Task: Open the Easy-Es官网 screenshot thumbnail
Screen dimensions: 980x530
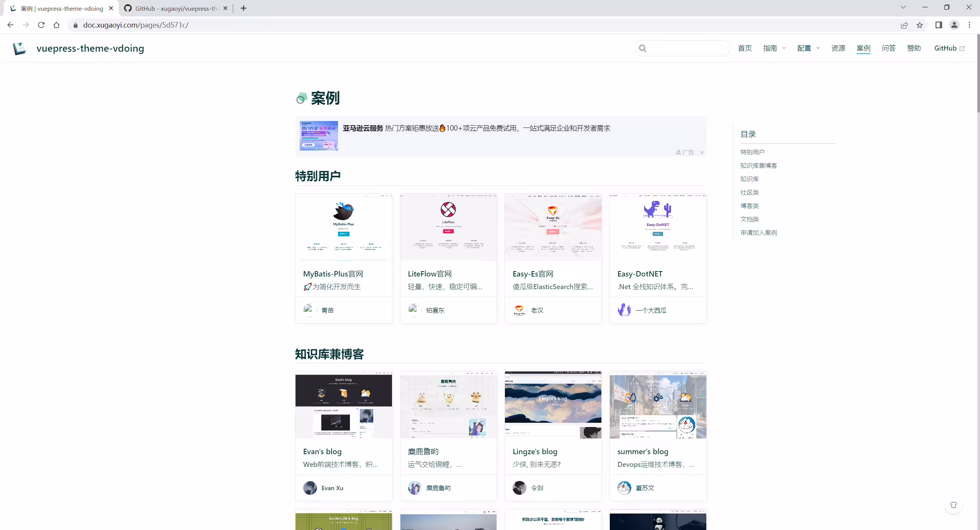Action: tap(553, 227)
